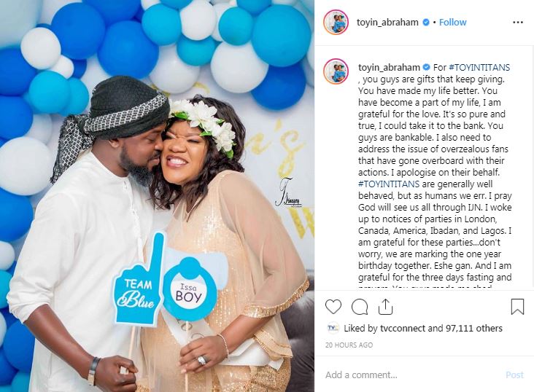
Task: Open the 20 HOURS AGO timestamp
Action: (x=349, y=345)
